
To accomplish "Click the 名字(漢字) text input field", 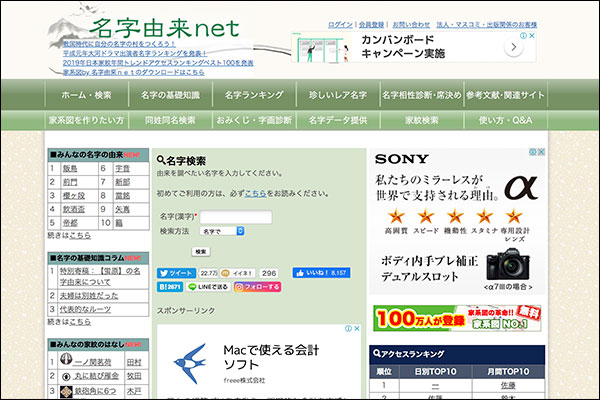I will point(237,217).
